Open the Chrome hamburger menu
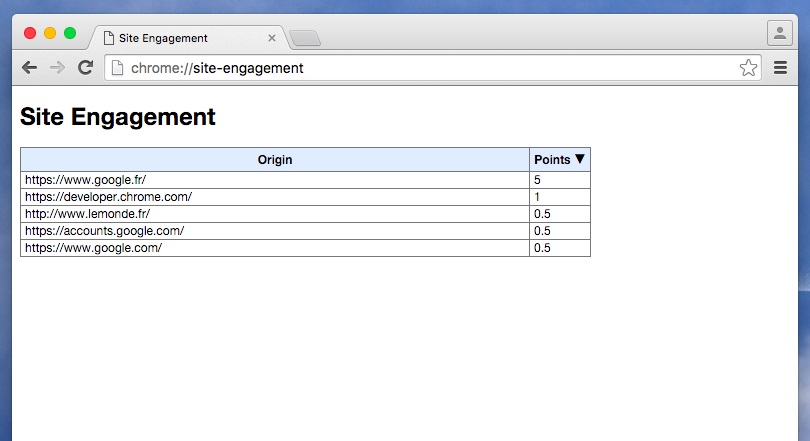This screenshot has width=810, height=441. pos(780,68)
